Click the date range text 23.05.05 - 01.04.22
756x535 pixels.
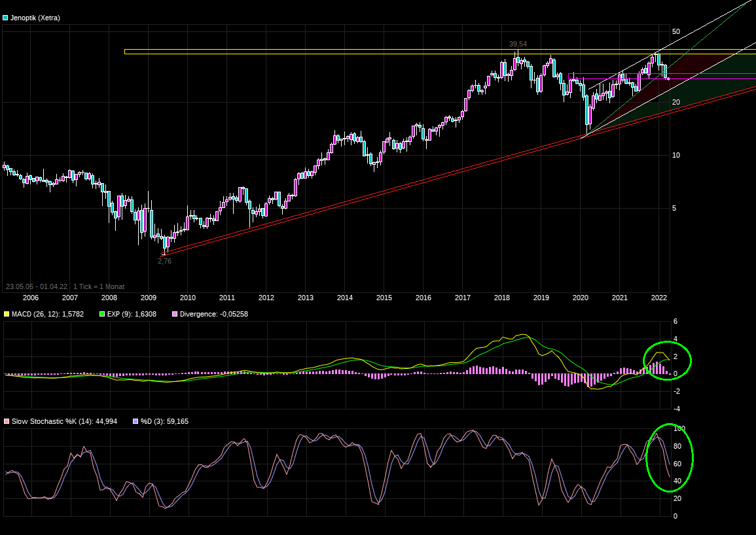click(x=37, y=286)
